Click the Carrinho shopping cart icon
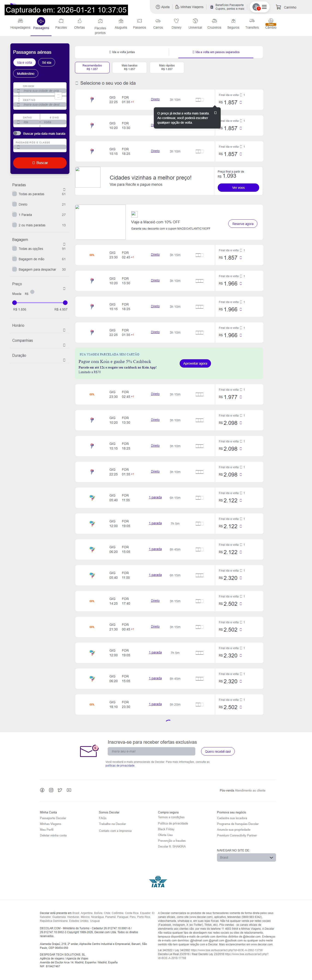 coord(279,7)
